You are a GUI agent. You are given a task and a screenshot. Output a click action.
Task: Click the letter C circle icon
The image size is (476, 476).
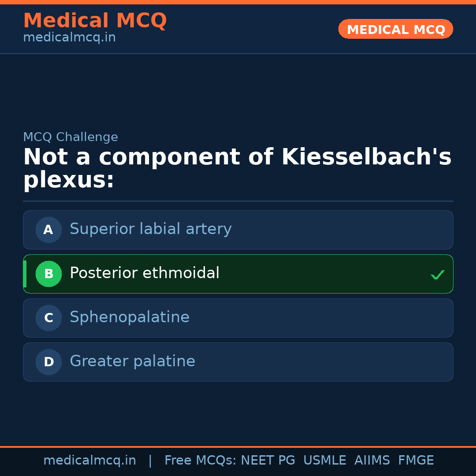point(48,318)
